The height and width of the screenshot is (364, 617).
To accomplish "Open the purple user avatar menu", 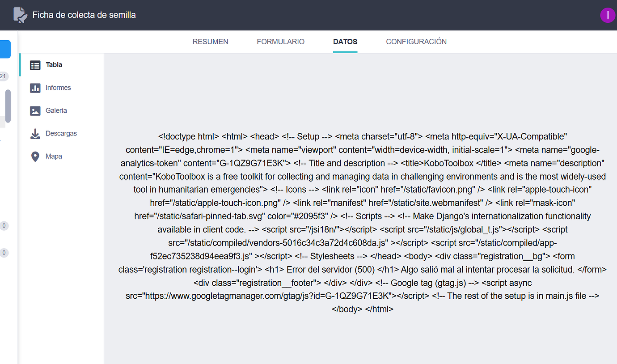I will [608, 15].
